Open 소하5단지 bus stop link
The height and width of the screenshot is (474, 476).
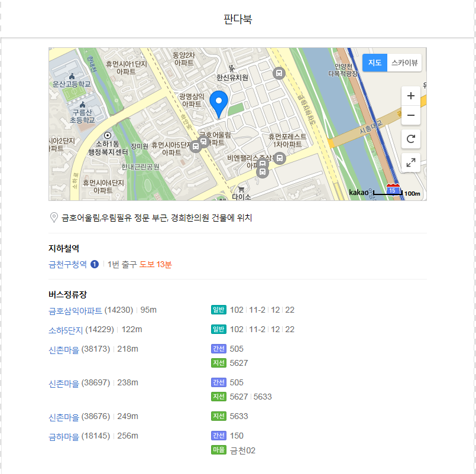(65, 330)
